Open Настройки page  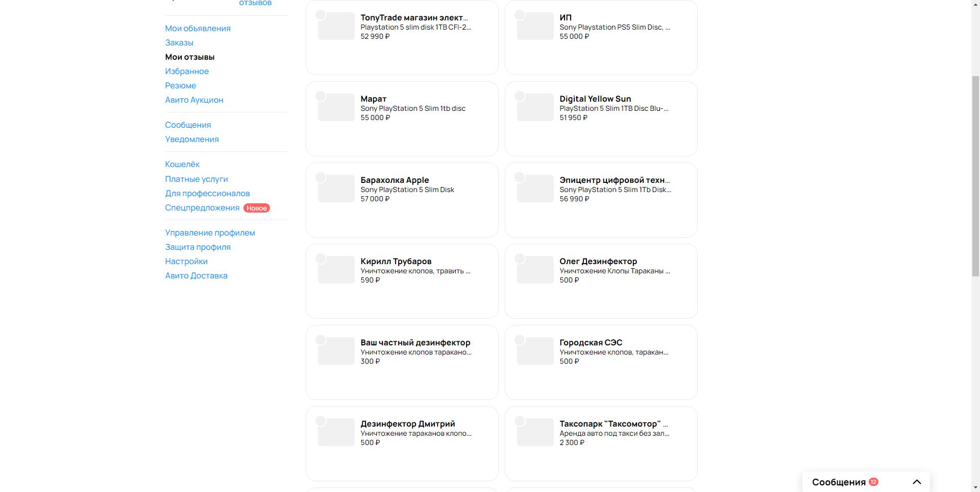[x=186, y=262]
